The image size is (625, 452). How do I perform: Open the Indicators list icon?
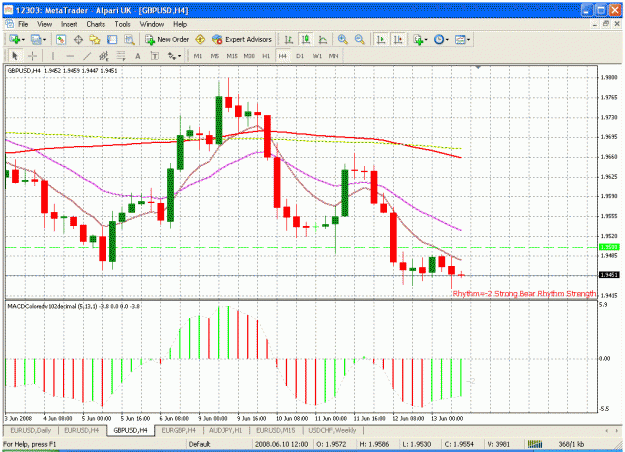(418, 39)
